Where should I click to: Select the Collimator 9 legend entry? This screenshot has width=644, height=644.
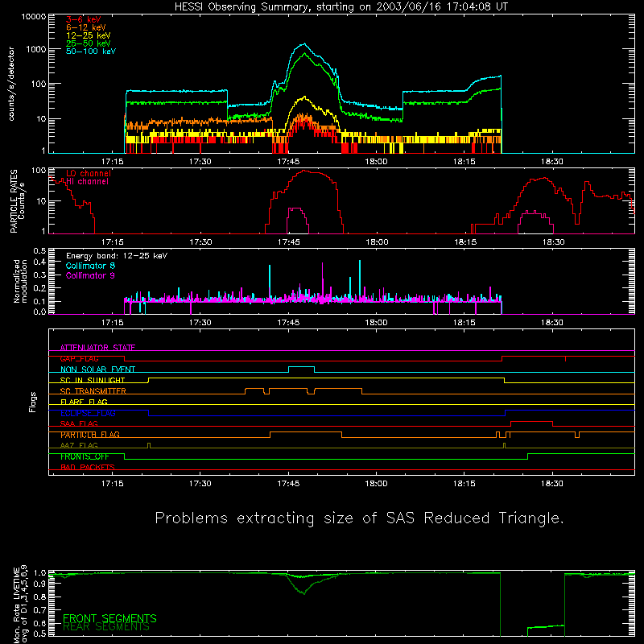[x=90, y=275]
